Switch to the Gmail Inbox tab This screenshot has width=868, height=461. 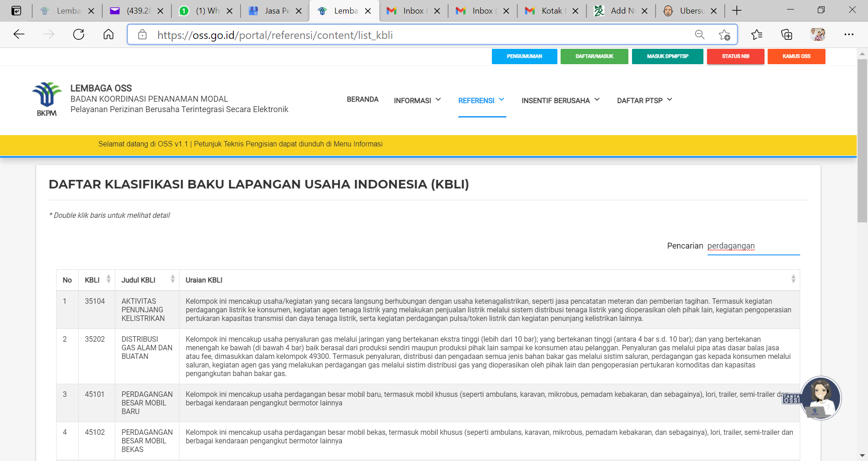[x=412, y=10]
